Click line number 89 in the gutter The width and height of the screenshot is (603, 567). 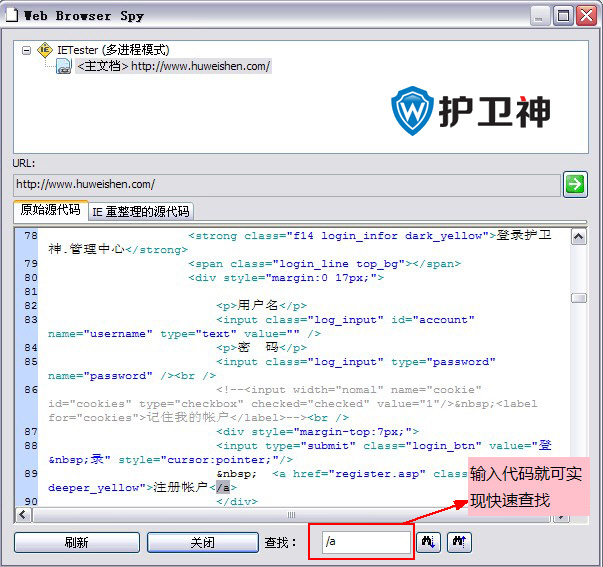point(31,474)
